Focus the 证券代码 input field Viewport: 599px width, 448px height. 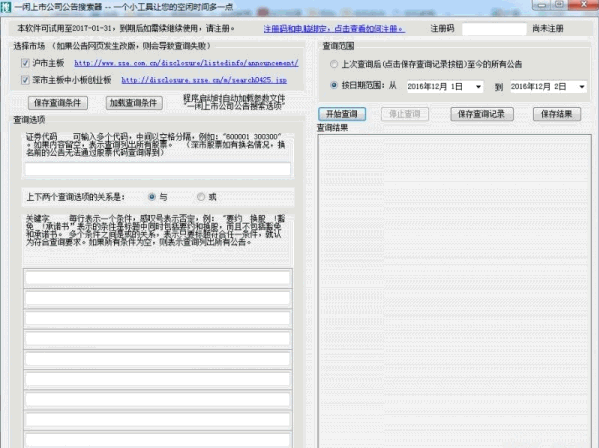(x=158, y=169)
